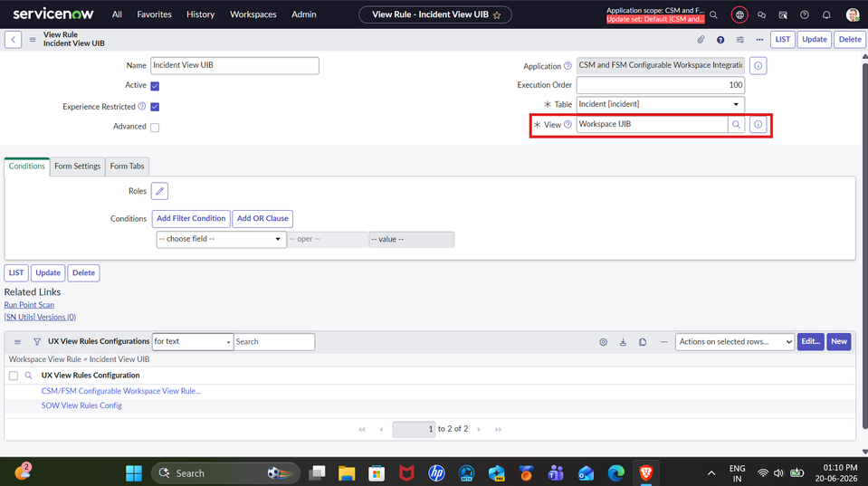
Task: Open Brave browser in taskbar
Action: pyautogui.click(x=645, y=472)
